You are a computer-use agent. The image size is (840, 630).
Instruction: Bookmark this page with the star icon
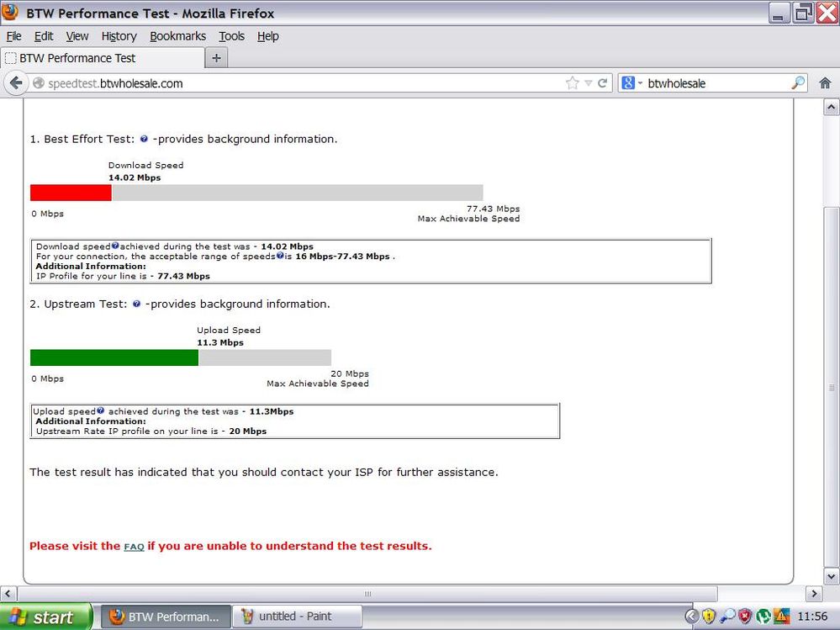click(x=572, y=83)
